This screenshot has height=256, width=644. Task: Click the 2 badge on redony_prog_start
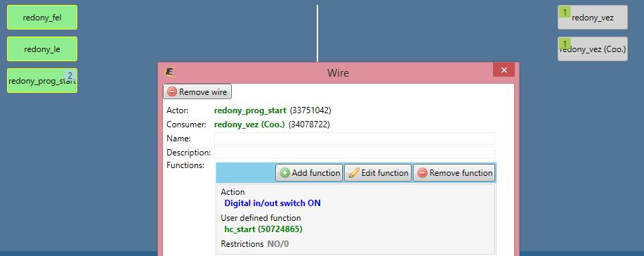coord(70,75)
